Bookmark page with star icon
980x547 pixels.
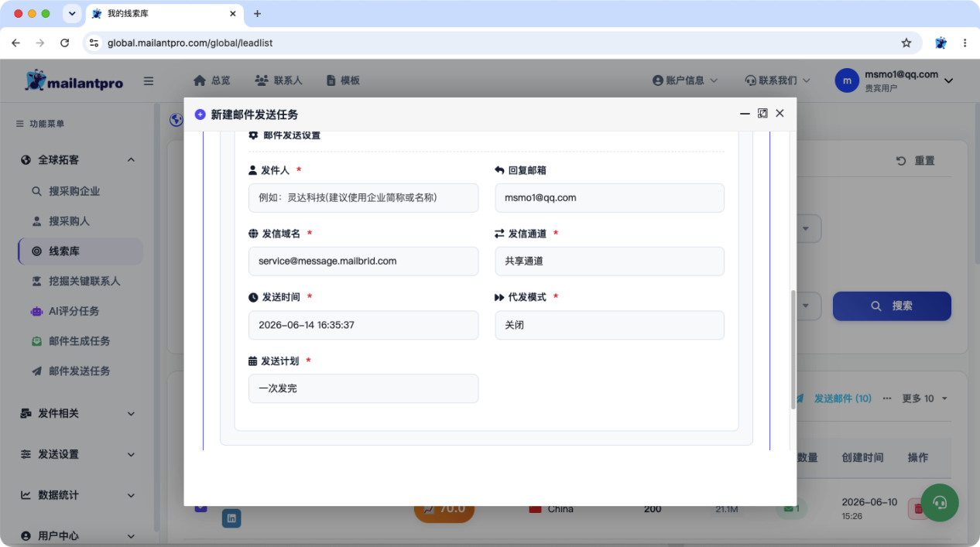tap(906, 43)
